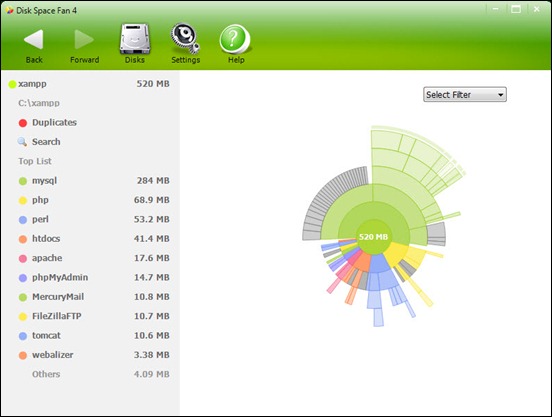Open the Disks hard drive icon
Image resolution: width=552 pixels, height=417 pixels.
pyautogui.click(x=134, y=39)
